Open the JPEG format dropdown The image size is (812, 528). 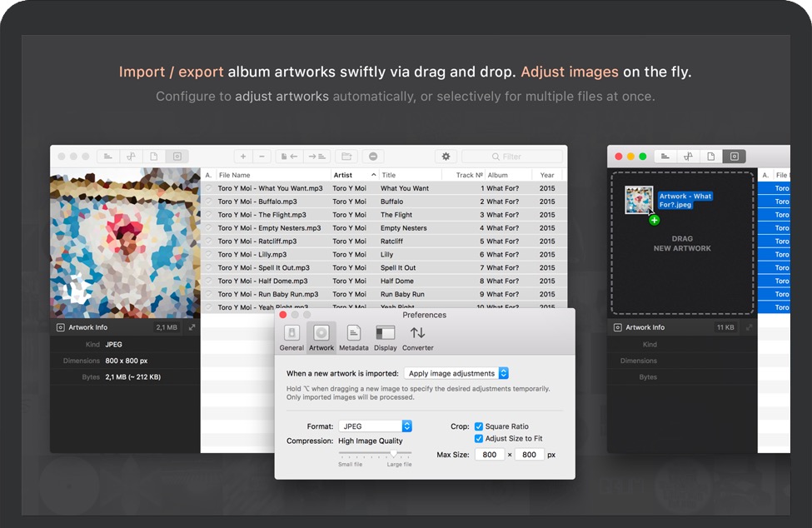(375, 426)
